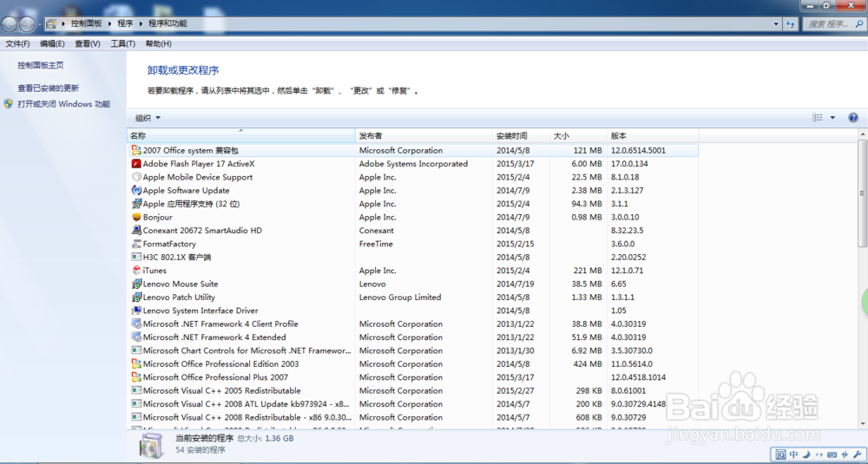Click 程序和功能 in the address breadcrumb
This screenshot has height=464, width=868.
click(168, 23)
